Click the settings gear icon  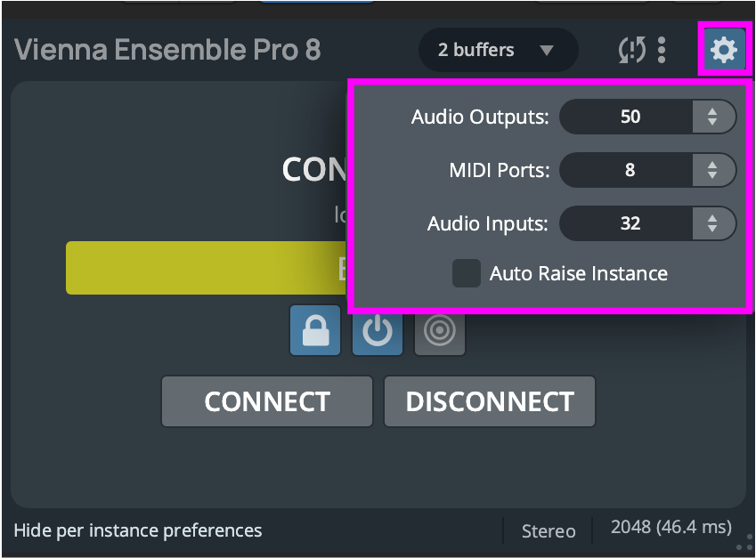pyautogui.click(x=723, y=50)
